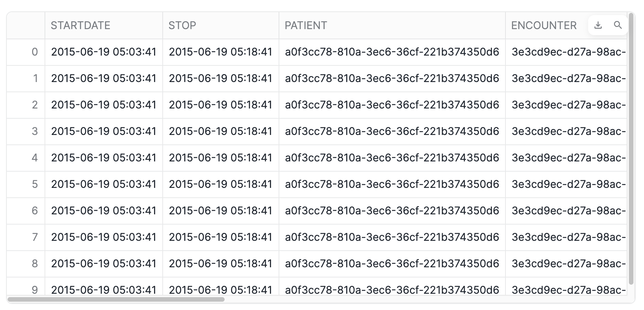
Task: Select row index 3
Action: click(26, 132)
